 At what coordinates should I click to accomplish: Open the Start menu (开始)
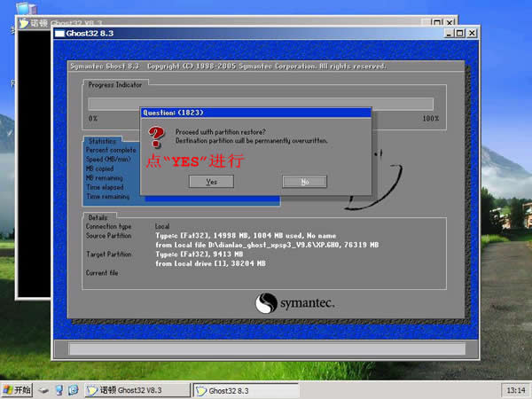pyautogui.click(x=17, y=390)
